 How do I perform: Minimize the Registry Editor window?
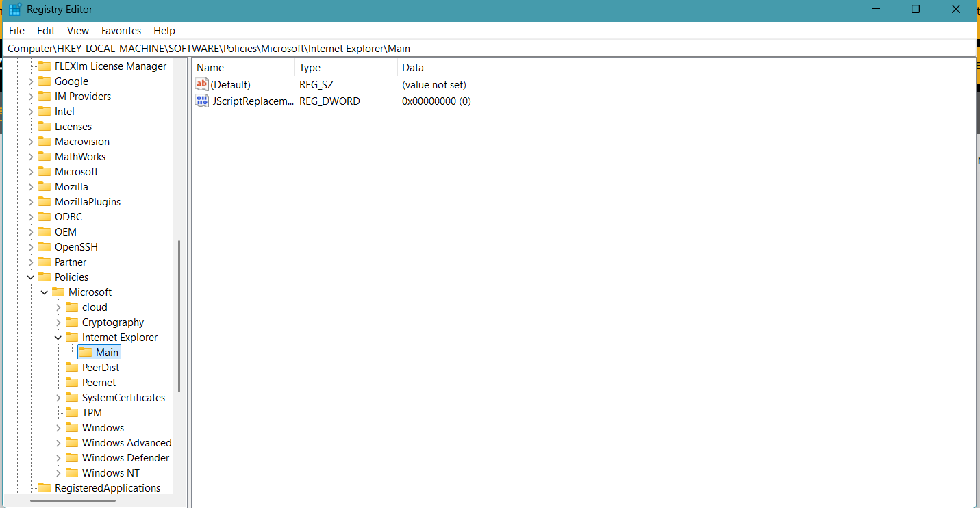[x=876, y=10]
